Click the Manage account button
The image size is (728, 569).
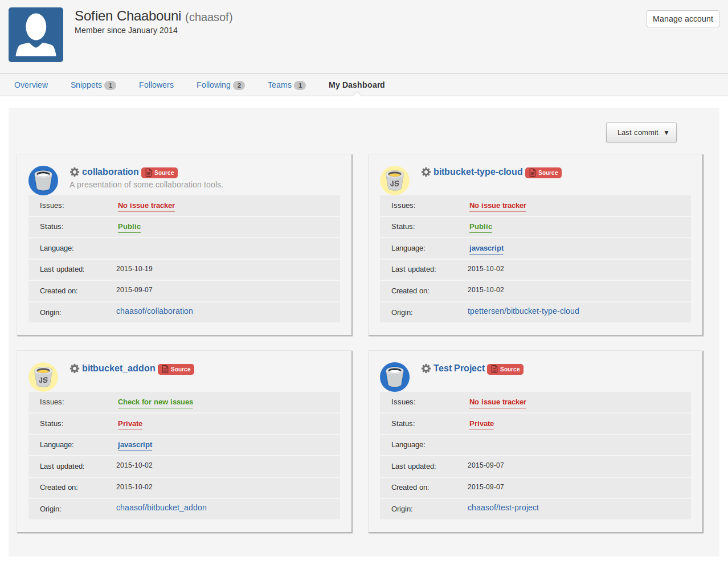pos(683,19)
